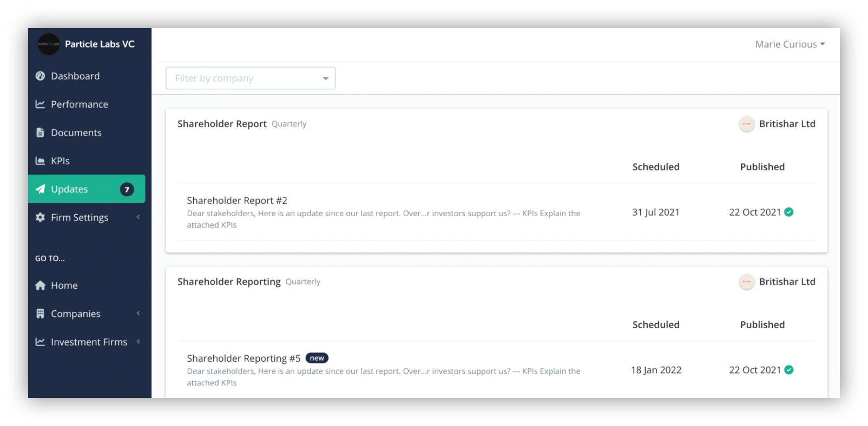Open Documents from the sidebar

(x=87, y=132)
